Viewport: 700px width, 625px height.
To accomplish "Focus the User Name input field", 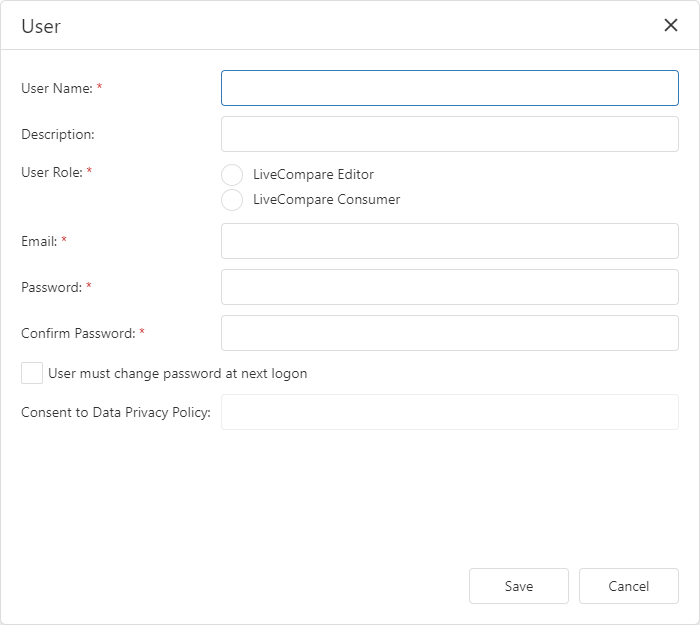I will 450,88.
